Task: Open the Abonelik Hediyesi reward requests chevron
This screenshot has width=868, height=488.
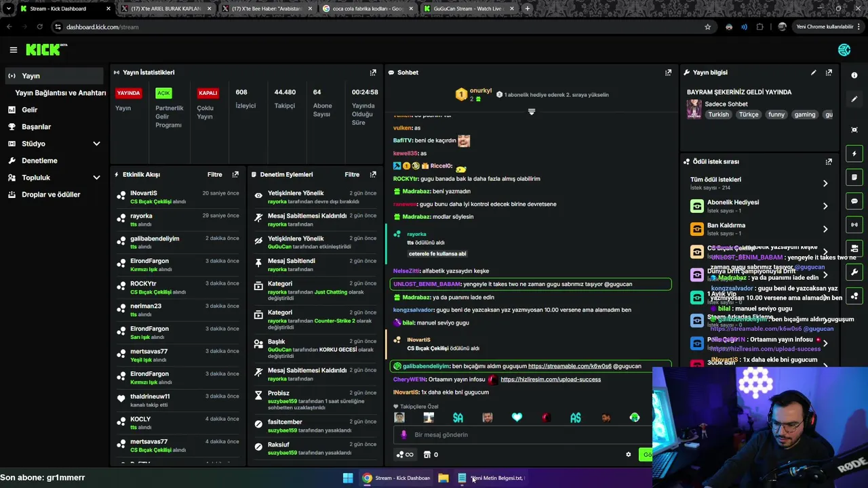Action: click(825, 206)
